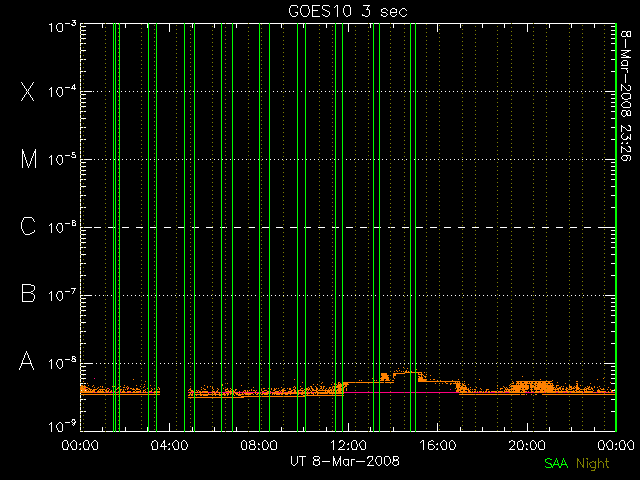This screenshot has height=480, width=640.
Task: Select the M flare class label
Action: 29,159
